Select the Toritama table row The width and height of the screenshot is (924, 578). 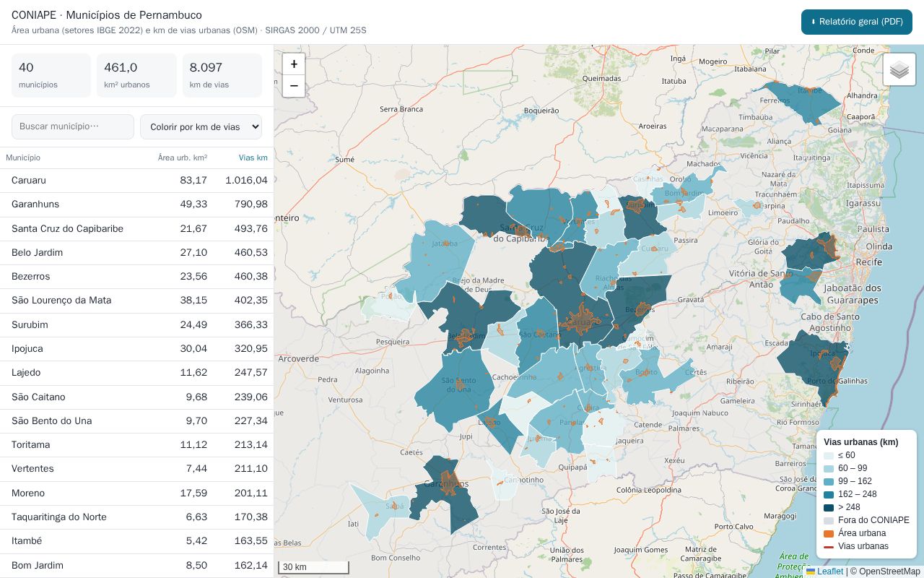(137, 444)
